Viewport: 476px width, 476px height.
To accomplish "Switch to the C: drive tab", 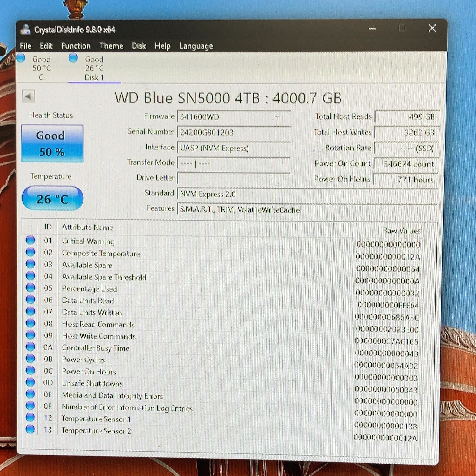I will click(x=41, y=68).
